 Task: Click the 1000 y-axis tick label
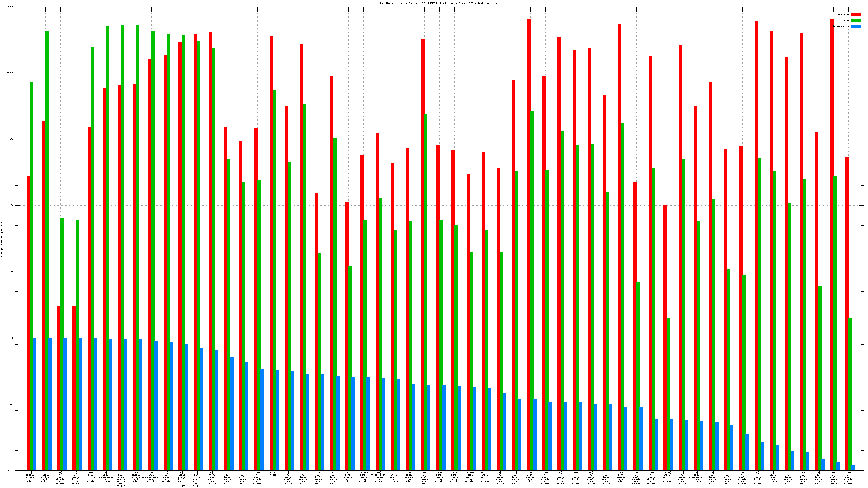click(x=11, y=139)
